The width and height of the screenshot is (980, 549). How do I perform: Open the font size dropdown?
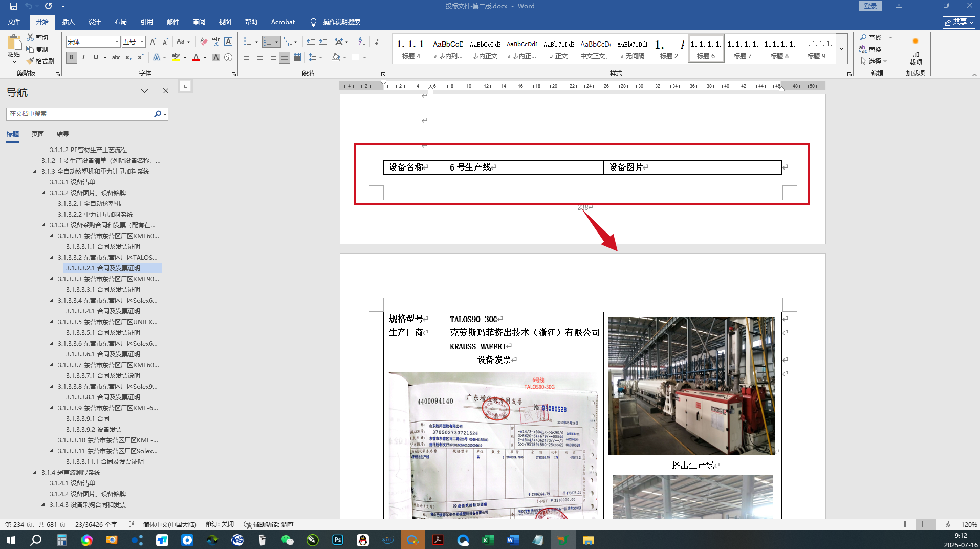[x=142, y=42]
